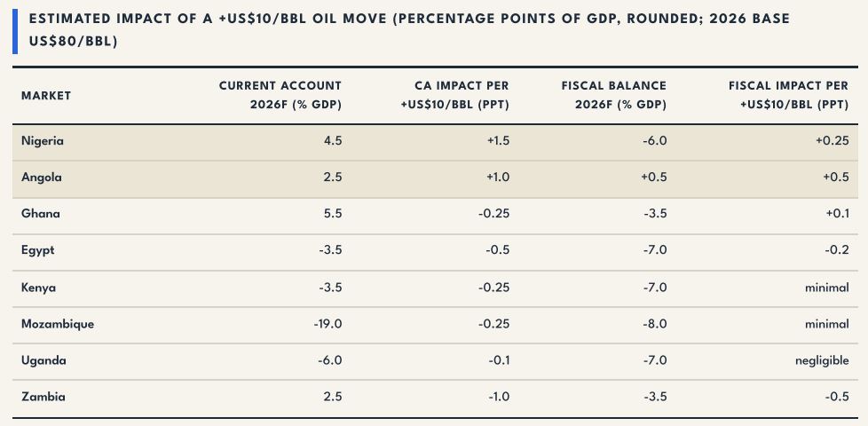This screenshot has height=426, width=868.
Task: Click Ghana's +0.1 fiscal impact value
Action: 838,214
